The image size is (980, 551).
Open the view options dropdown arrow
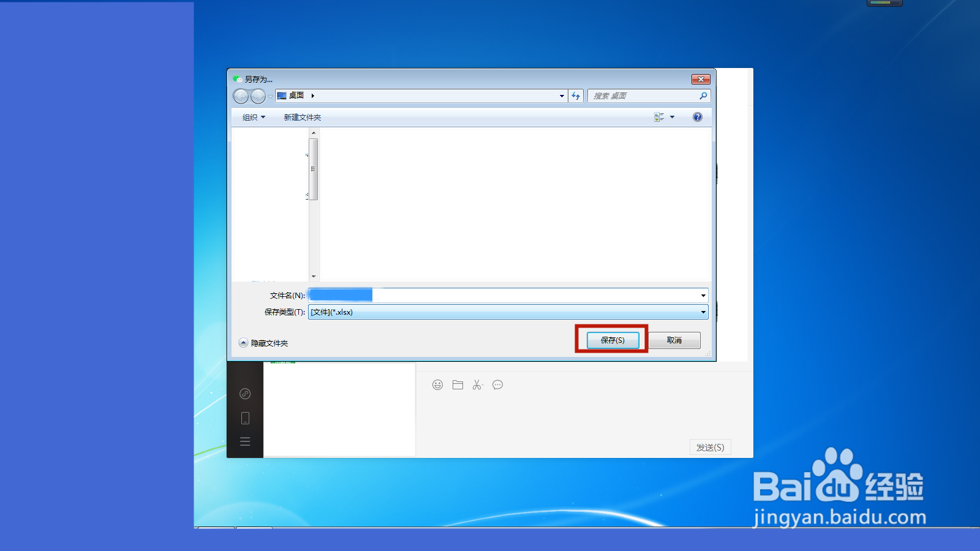pos(672,117)
